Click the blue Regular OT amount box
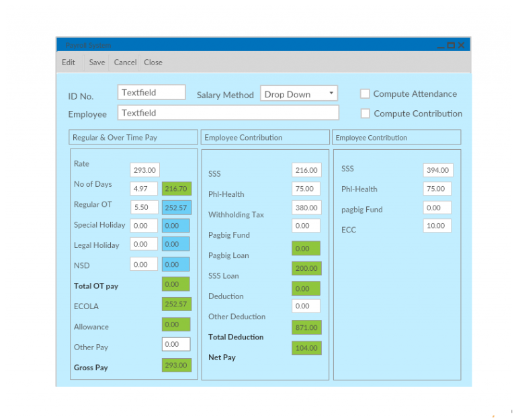This screenshot has height=420, width=516. tap(177, 208)
